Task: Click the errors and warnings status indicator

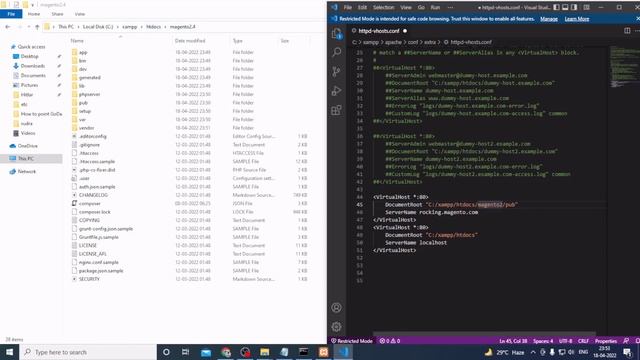Action: click(x=390, y=341)
